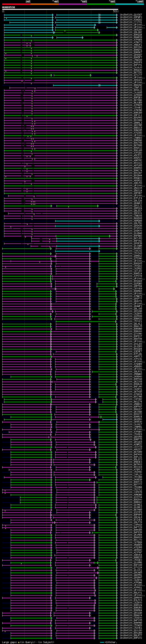Click the red ~20% legend bar
The width and height of the screenshot is (146, 644).
pyautogui.click(x=16, y=4)
